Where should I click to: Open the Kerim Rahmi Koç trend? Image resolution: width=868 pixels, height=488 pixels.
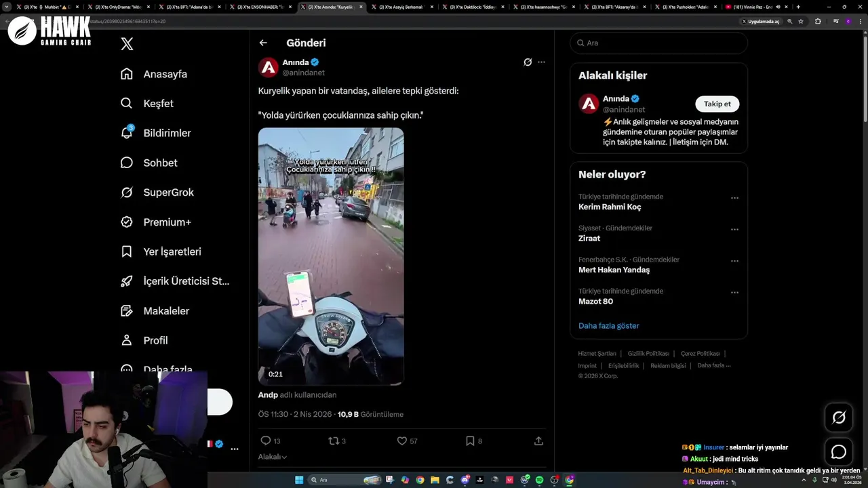point(610,207)
